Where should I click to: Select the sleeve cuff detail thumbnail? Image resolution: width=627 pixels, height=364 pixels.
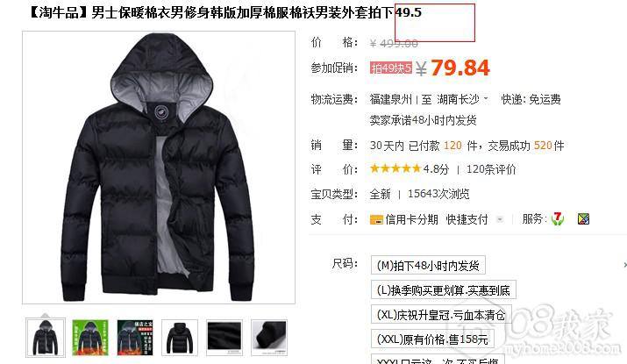(x=269, y=337)
